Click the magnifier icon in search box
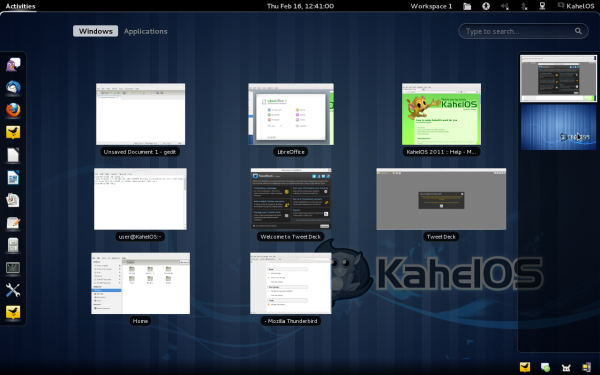 pyautogui.click(x=578, y=31)
